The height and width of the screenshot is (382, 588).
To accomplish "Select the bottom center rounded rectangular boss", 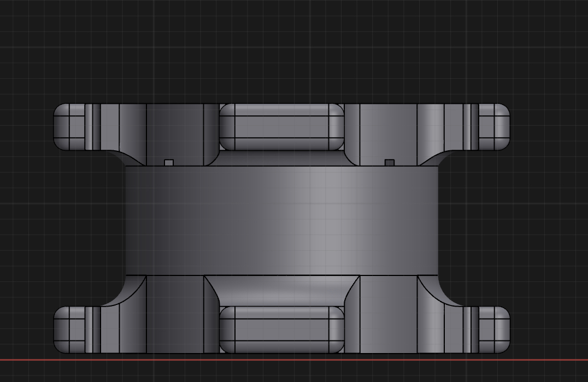I will tap(281, 330).
